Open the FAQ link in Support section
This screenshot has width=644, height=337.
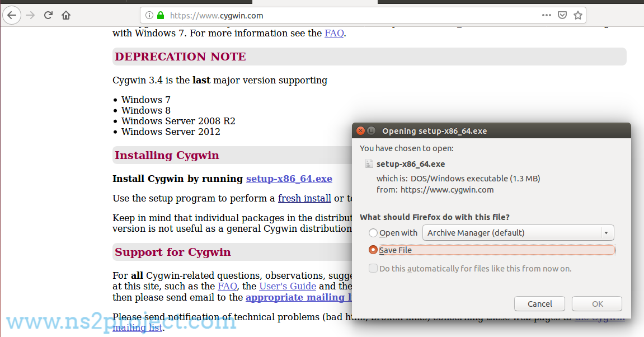(227, 287)
